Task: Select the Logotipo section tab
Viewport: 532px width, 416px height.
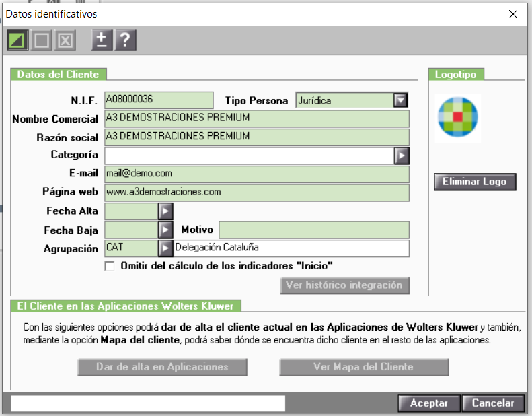Action: pos(456,74)
